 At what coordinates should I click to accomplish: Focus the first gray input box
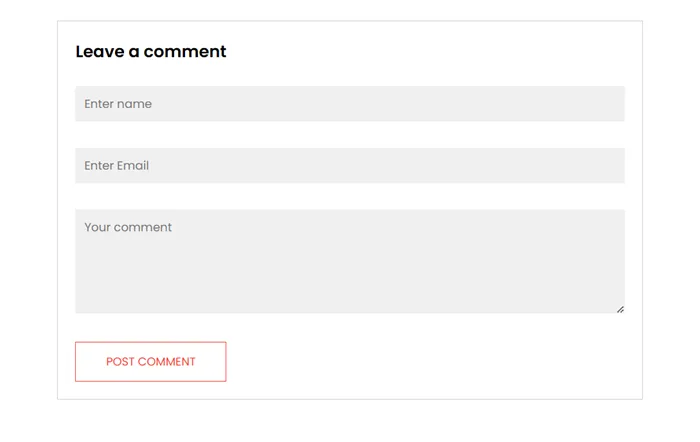[350, 104]
